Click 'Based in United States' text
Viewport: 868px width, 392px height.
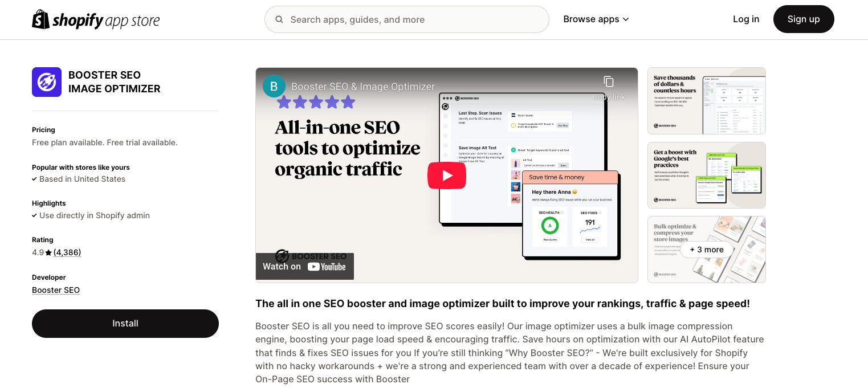pyautogui.click(x=82, y=179)
